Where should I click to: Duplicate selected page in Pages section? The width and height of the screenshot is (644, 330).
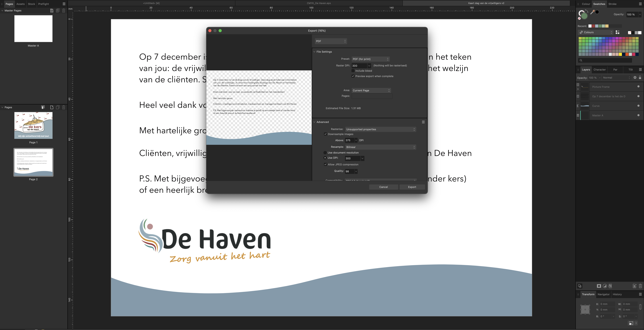(58, 107)
